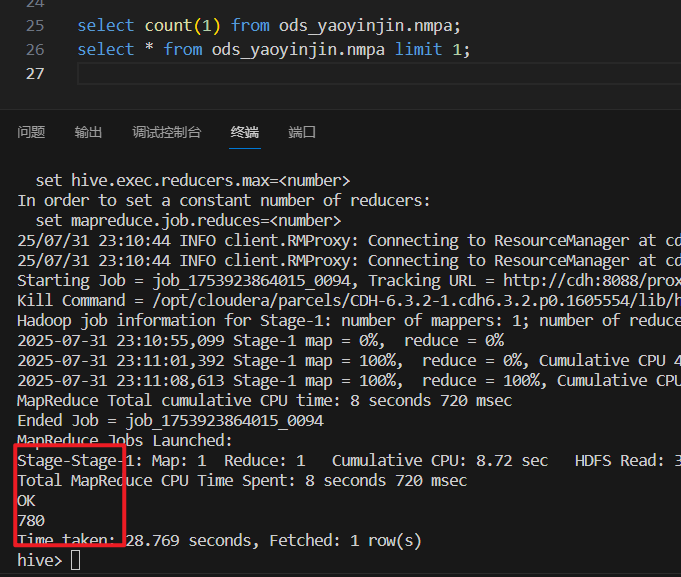
Task: Show the 端口 panel tab
Action: (x=302, y=132)
